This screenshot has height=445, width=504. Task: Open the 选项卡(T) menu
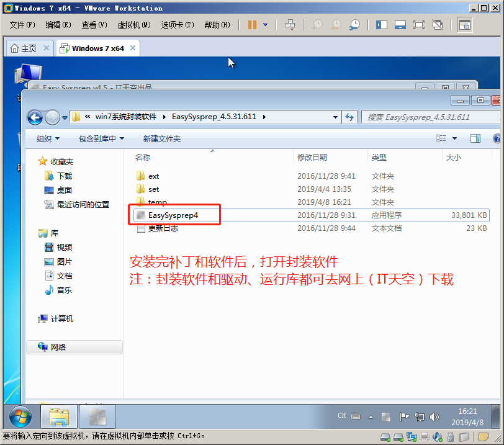click(x=178, y=25)
